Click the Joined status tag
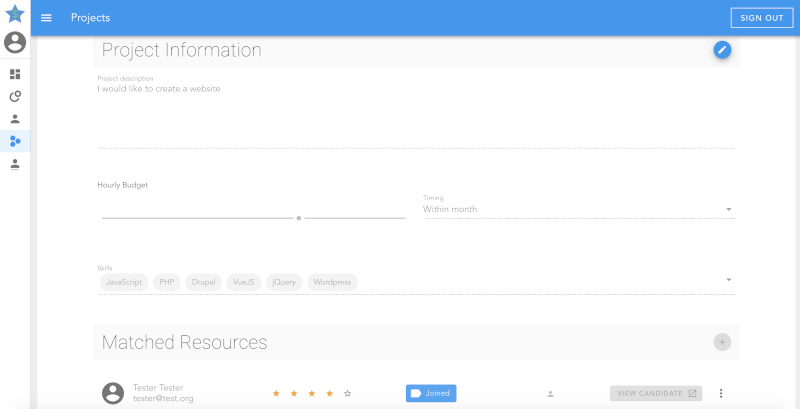Viewport: 800px width, 409px height. [x=431, y=393]
